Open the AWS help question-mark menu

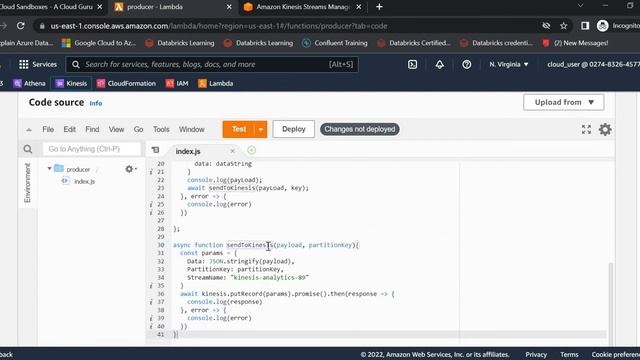(x=467, y=64)
